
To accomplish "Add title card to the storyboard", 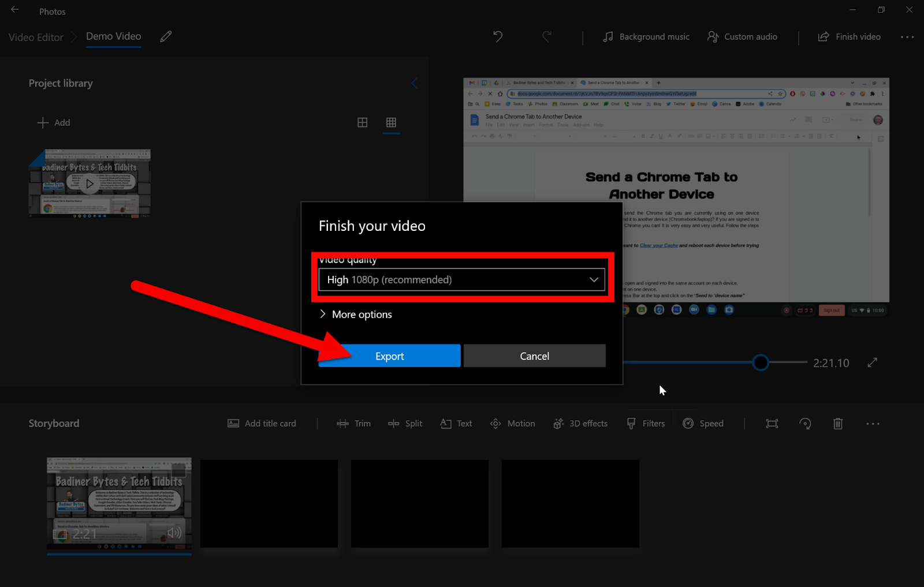I will coord(262,424).
